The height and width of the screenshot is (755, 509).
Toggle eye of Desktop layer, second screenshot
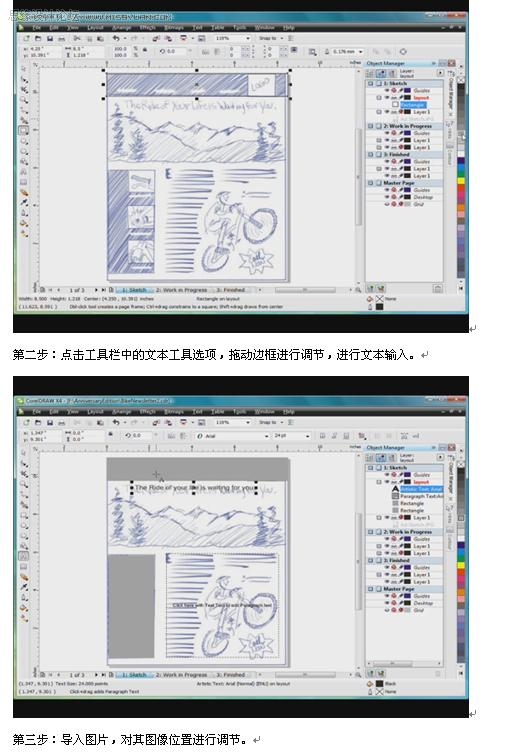point(386,603)
